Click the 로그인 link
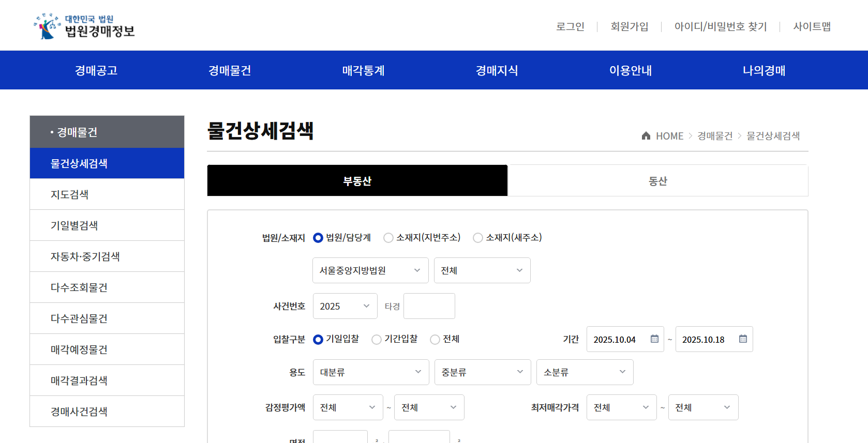 [x=570, y=26]
